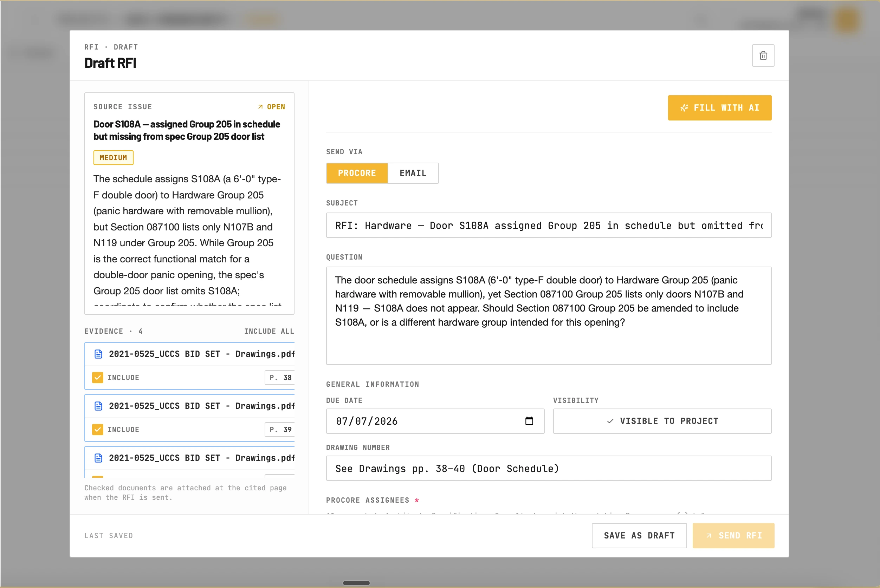Image resolution: width=880 pixels, height=588 pixels.
Task: Open the third Drawings.pdf document icon
Action: coord(98,457)
